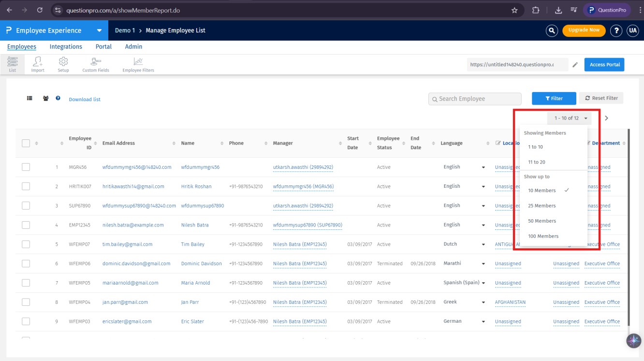Screen dimensions: 644x361
Task: Select the checkbox for Tim Bailey's row
Action: 26,244
